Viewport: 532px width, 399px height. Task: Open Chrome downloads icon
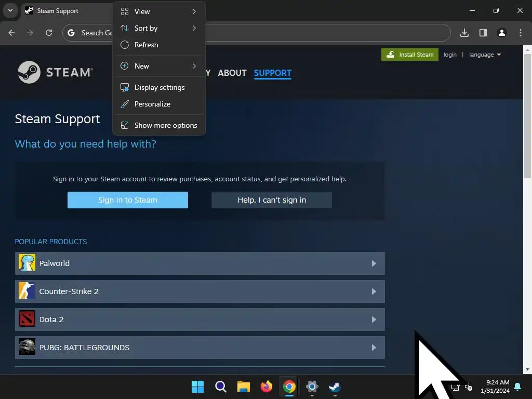(x=464, y=33)
